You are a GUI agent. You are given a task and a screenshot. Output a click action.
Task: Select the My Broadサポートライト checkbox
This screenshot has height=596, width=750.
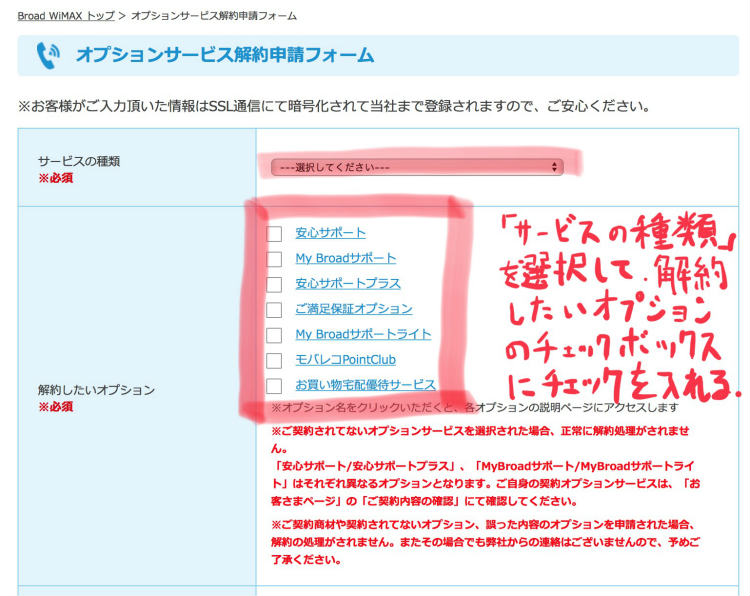point(274,335)
